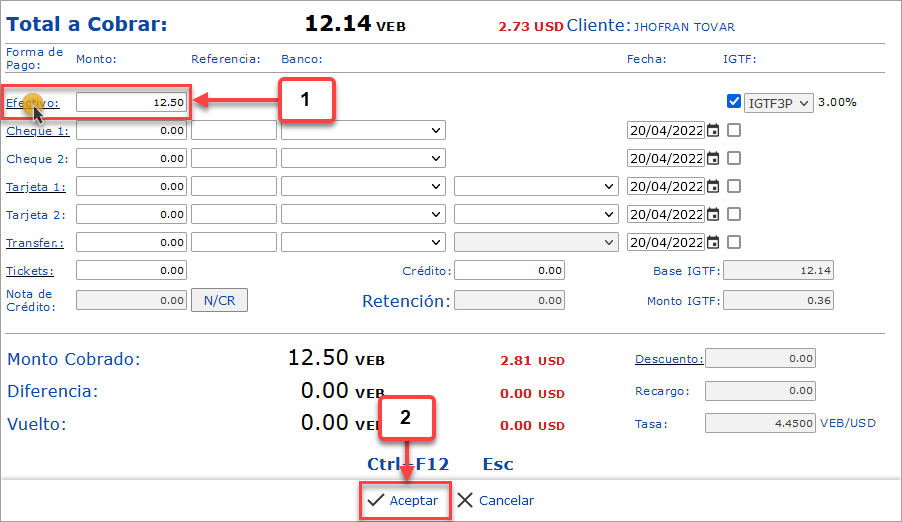Click the Base IGTF value 12.14
This screenshot has height=522, width=902.
[778, 270]
